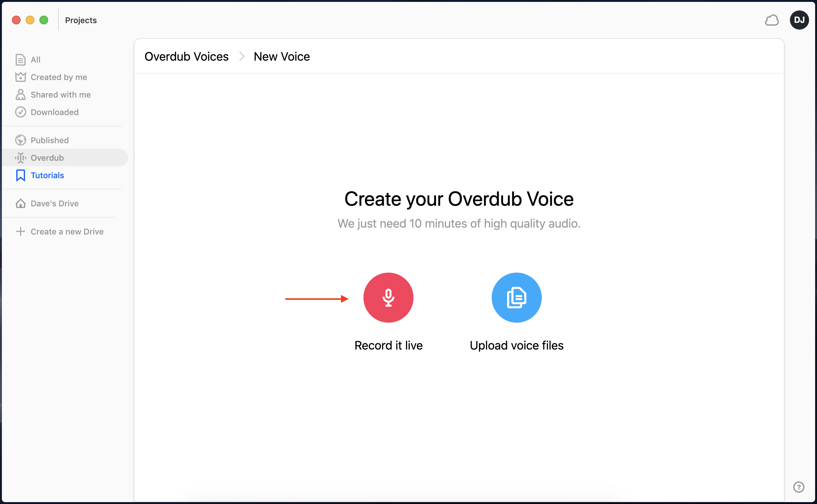
Task: Open the help question mark icon
Action: coord(798,487)
